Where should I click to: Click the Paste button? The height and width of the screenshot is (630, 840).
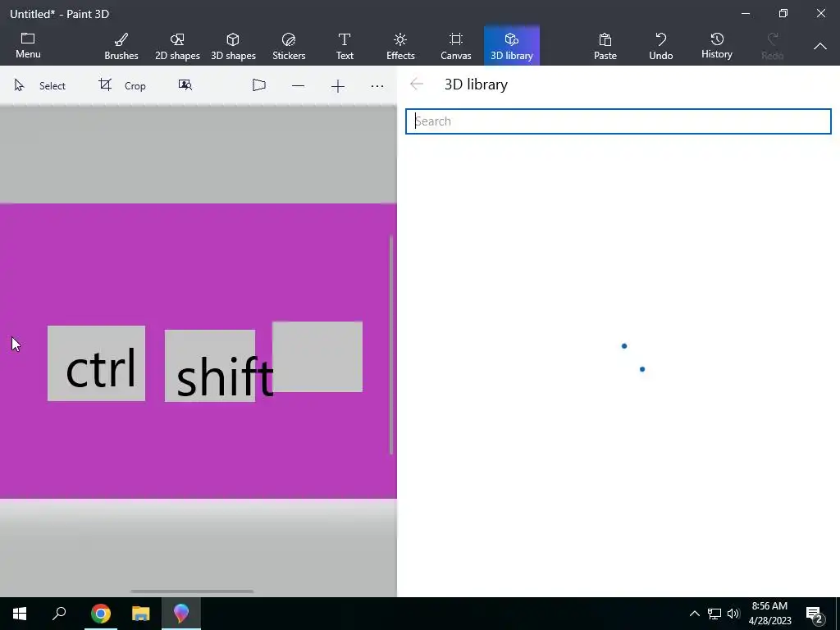(605, 46)
